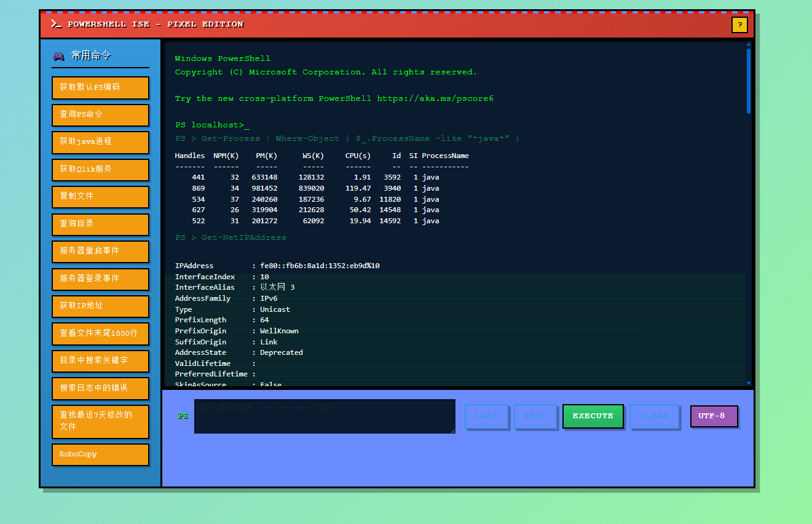Click CPU value 119.47
This screenshot has height=524, width=812.
coord(358,188)
